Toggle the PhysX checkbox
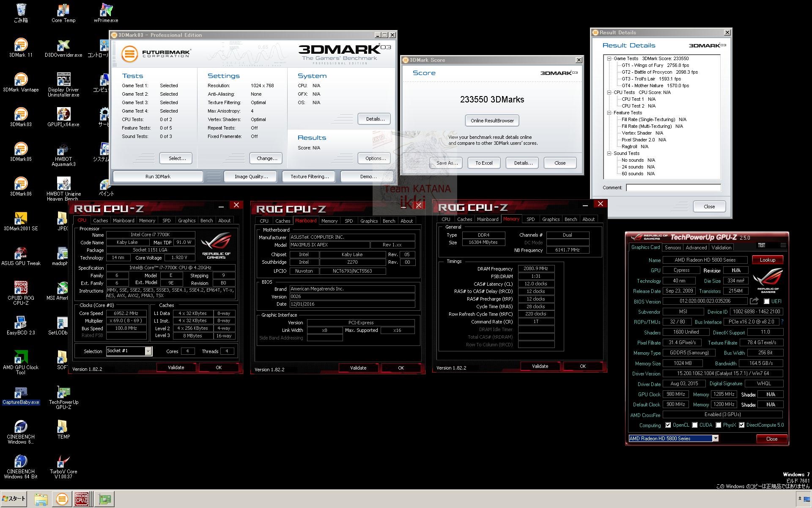The height and width of the screenshot is (508, 812). [718, 425]
